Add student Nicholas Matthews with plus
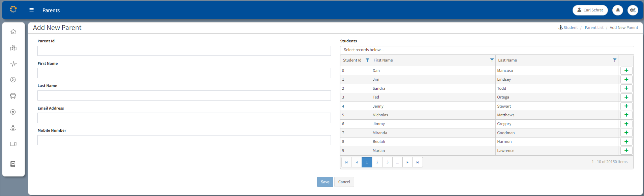The height and width of the screenshot is (196, 644). tap(626, 115)
